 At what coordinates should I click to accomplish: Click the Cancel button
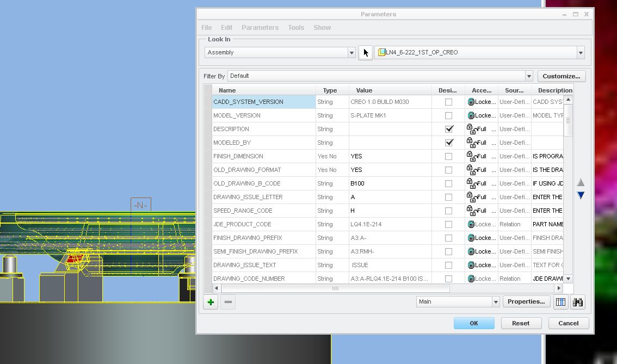pyautogui.click(x=569, y=323)
